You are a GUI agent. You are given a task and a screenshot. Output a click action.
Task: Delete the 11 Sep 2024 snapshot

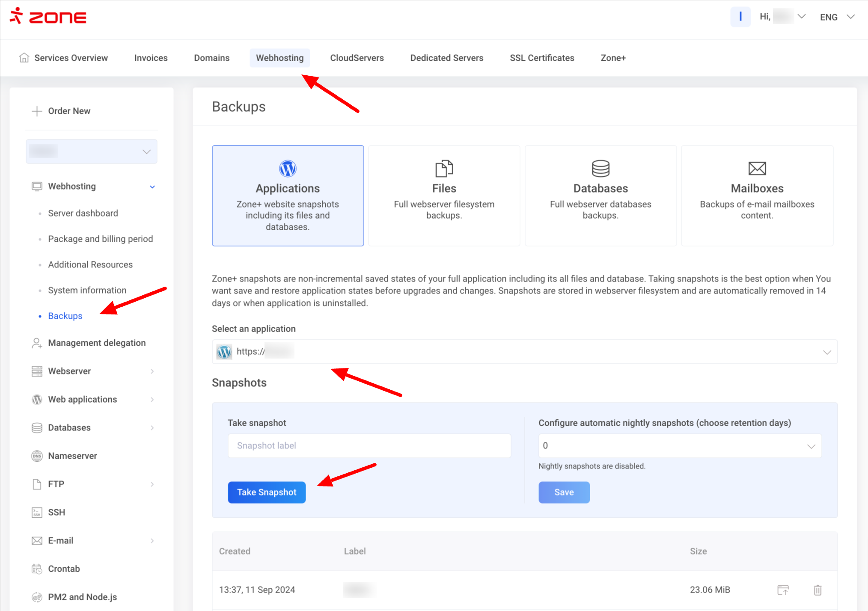[817, 590]
